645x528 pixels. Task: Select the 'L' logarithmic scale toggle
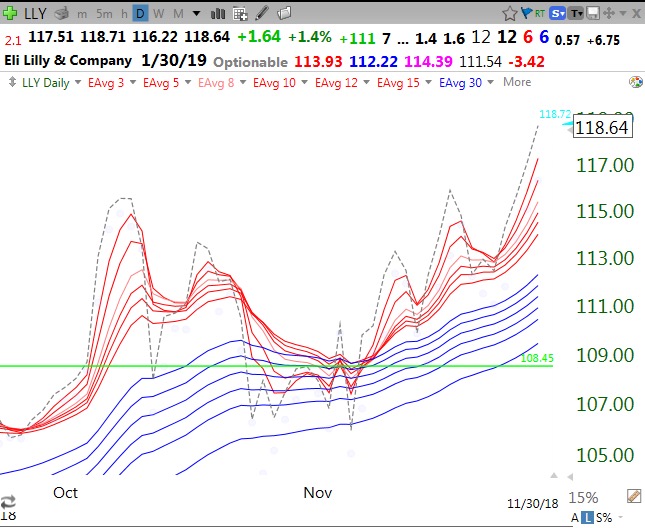pos(588,518)
